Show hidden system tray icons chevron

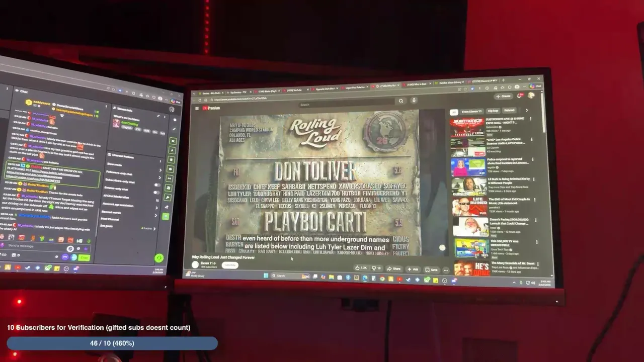tap(514, 283)
